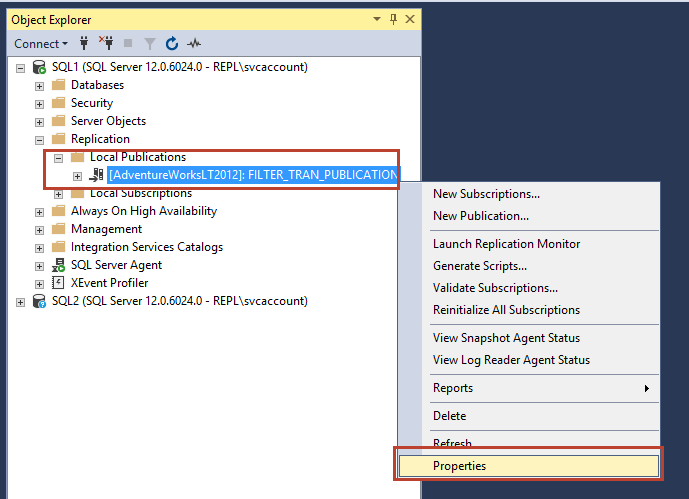Expand the Databases folder

40,86
